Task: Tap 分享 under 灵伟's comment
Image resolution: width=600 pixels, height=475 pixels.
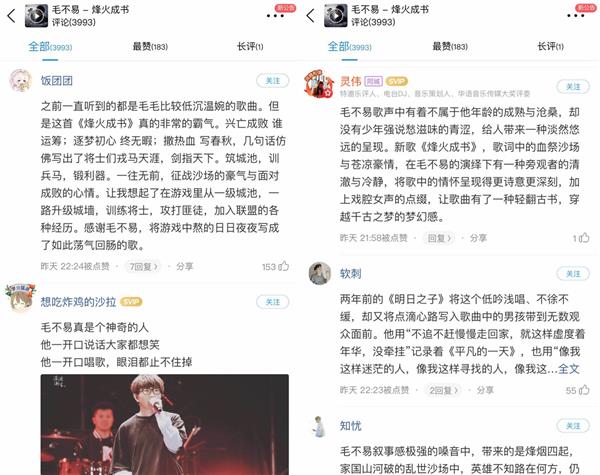Action: 478,238
